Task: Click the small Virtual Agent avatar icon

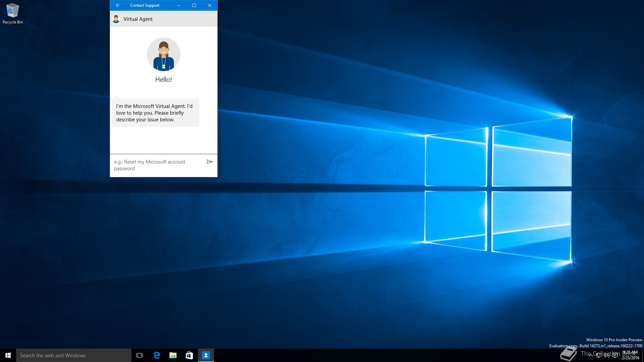Action: 116,19
